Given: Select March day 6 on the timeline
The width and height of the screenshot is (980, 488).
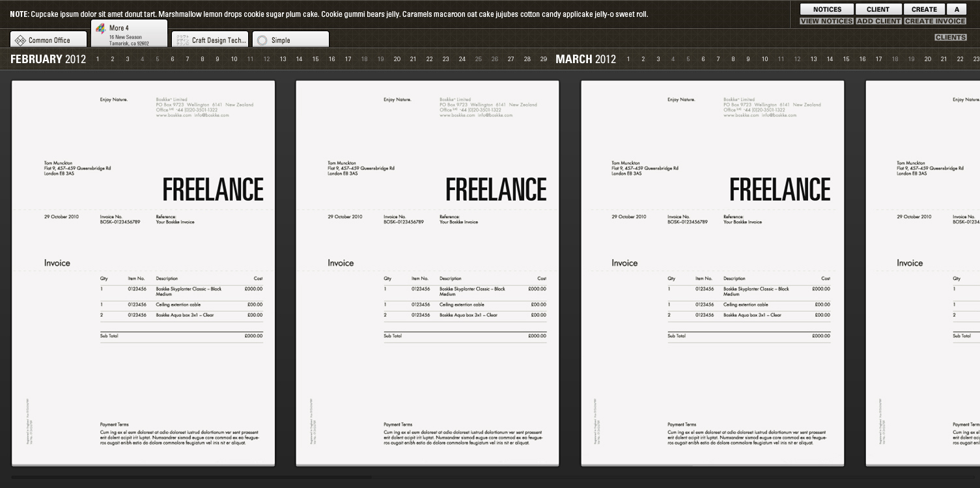Looking at the screenshot, I should pos(703,59).
